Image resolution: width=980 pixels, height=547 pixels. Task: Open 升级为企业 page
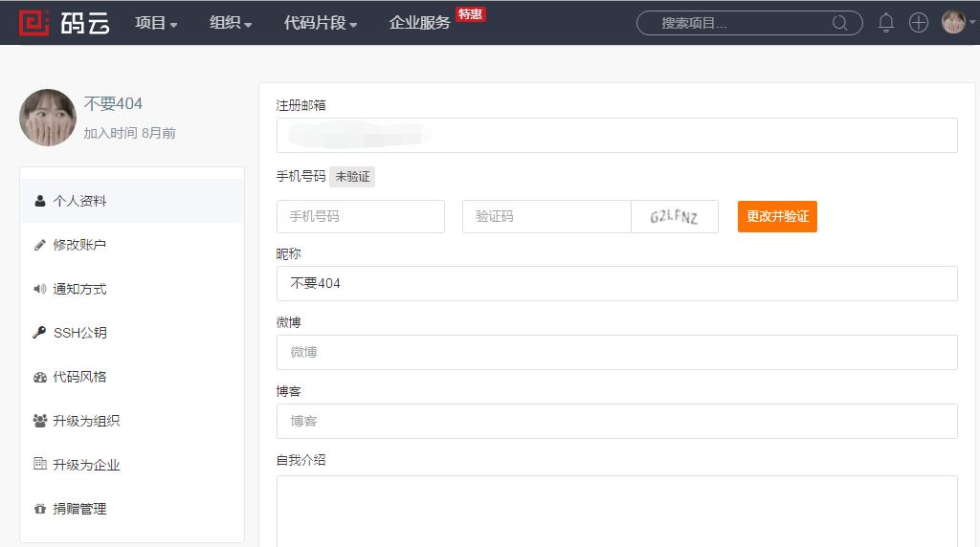point(132,465)
